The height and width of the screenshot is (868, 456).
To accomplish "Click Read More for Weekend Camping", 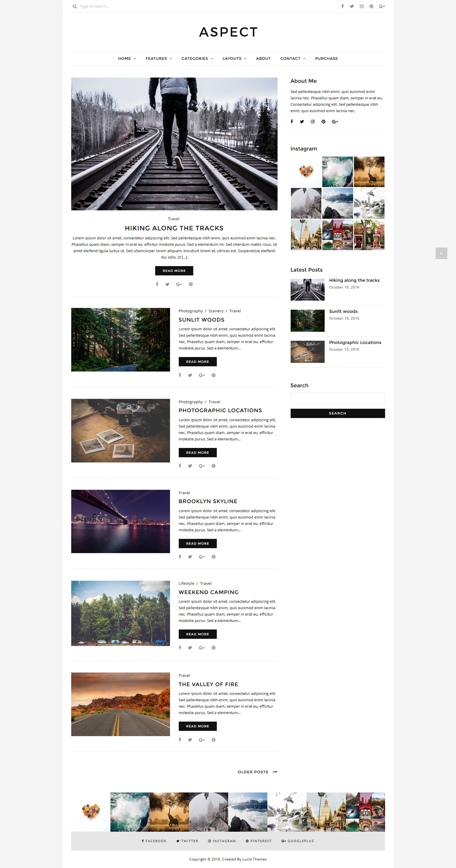I will 198,634.
